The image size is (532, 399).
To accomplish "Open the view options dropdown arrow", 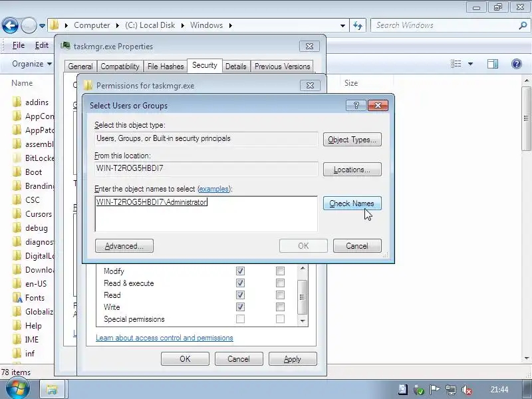I will [x=470, y=64].
